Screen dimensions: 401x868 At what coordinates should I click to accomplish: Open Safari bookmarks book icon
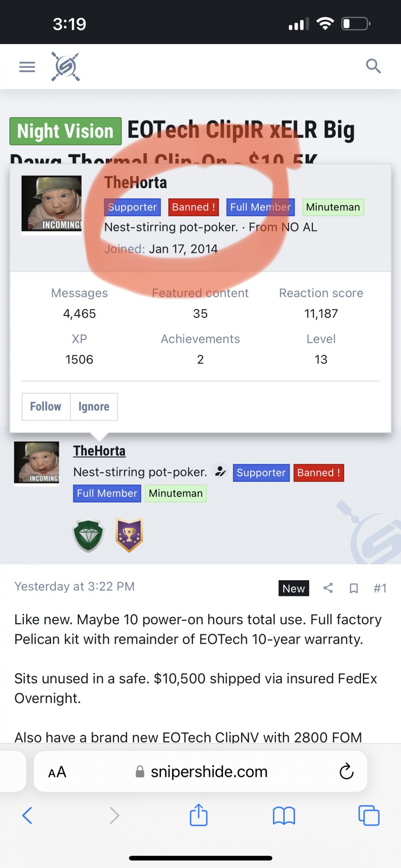tap(284, 815)
